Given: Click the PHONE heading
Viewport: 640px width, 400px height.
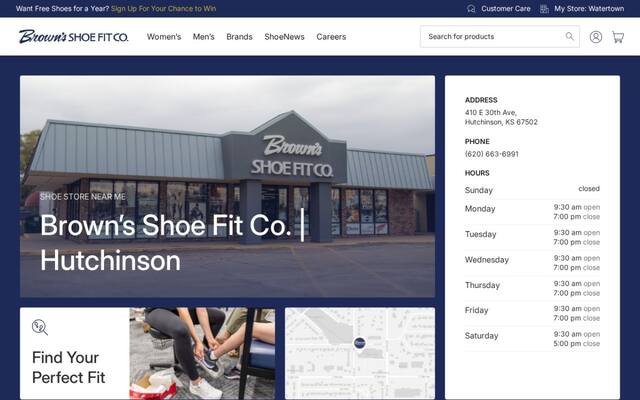Looking at the screenshot, I should pos(477,142).
